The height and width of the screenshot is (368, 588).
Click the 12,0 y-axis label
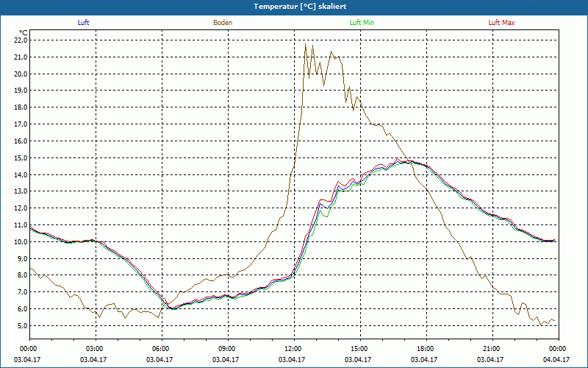click(x=21, y=208)
